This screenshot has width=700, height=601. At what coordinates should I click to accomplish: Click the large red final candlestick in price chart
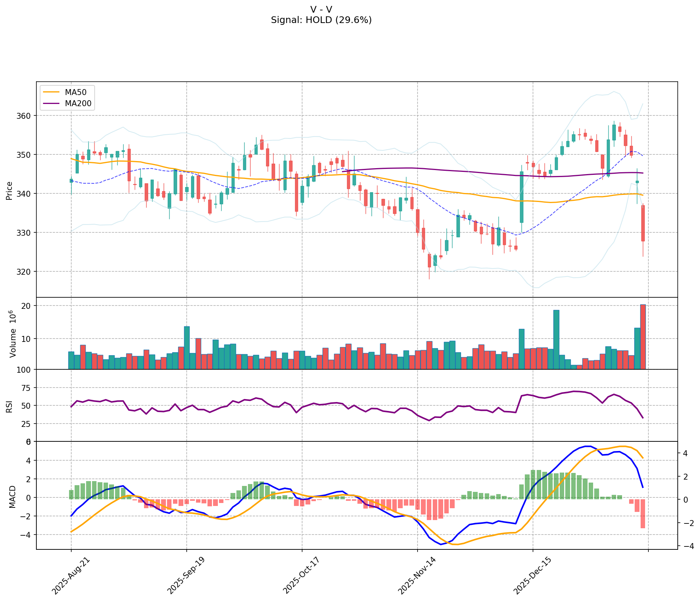pyautogui.click(x=643, y=223)
